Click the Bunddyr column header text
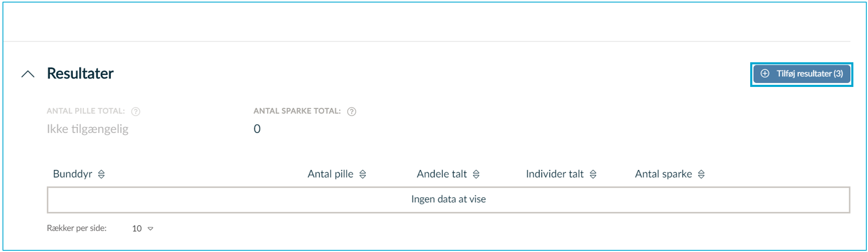This screenshot has height=252, width=868. point(73,174)
